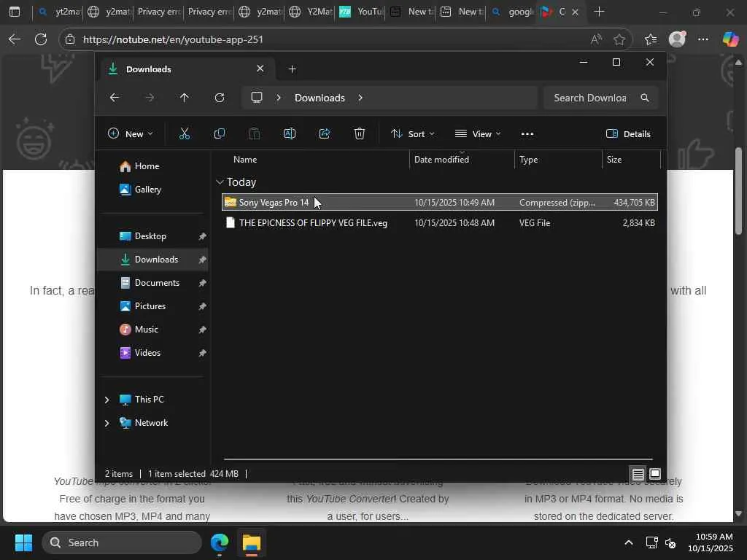This screenshot has height=560, width=747.
Task: Open the View dropdown menu
Action: (x=478, y=134)
